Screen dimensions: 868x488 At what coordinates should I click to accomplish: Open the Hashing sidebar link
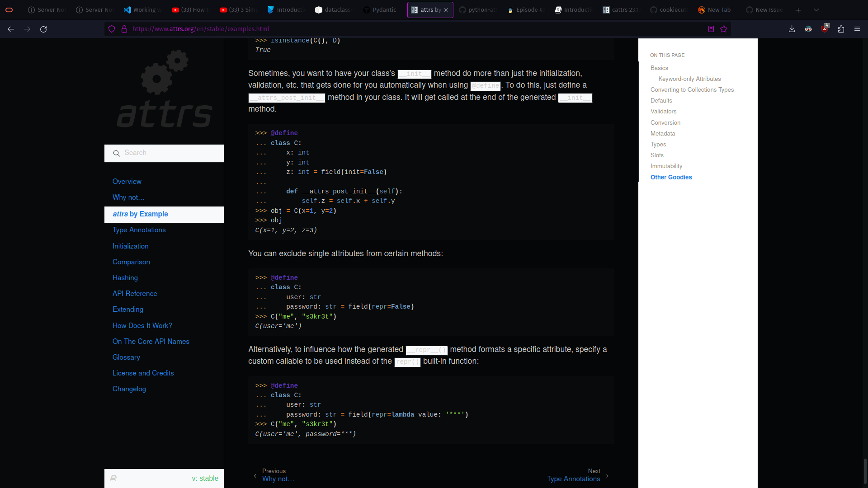(x=125, y=277)
